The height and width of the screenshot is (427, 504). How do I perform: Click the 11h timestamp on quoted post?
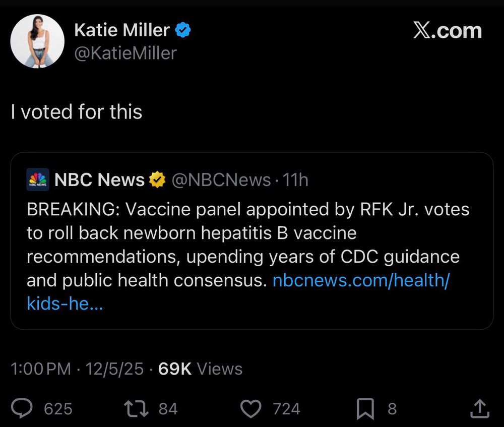[x=296, y=179]
